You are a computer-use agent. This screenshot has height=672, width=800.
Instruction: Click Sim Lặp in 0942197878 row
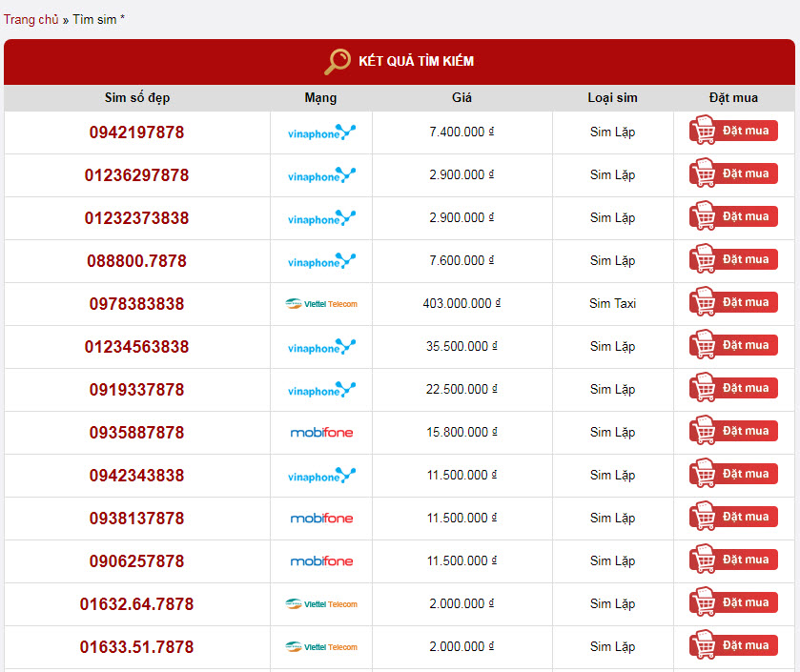click(613, 132)
